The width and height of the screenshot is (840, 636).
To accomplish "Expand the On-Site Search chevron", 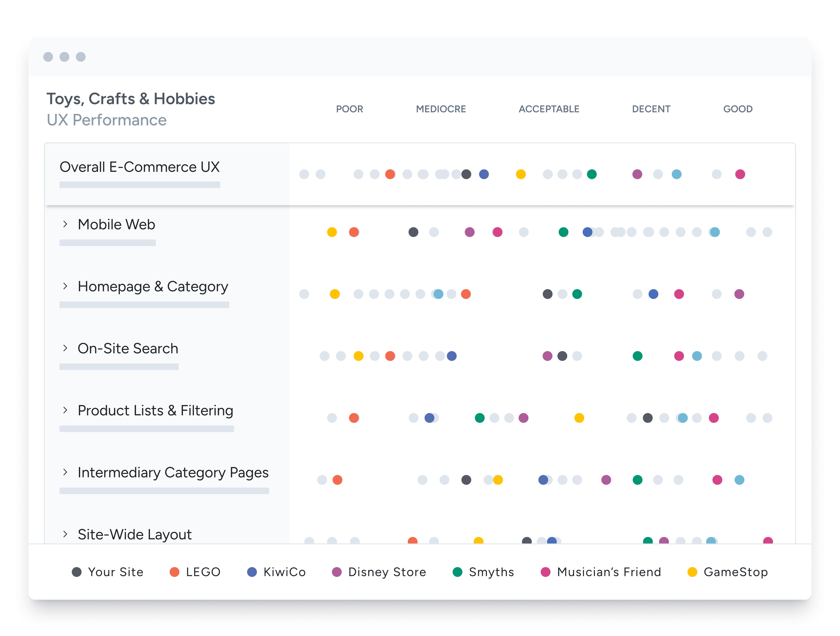I will click(65, 348).
